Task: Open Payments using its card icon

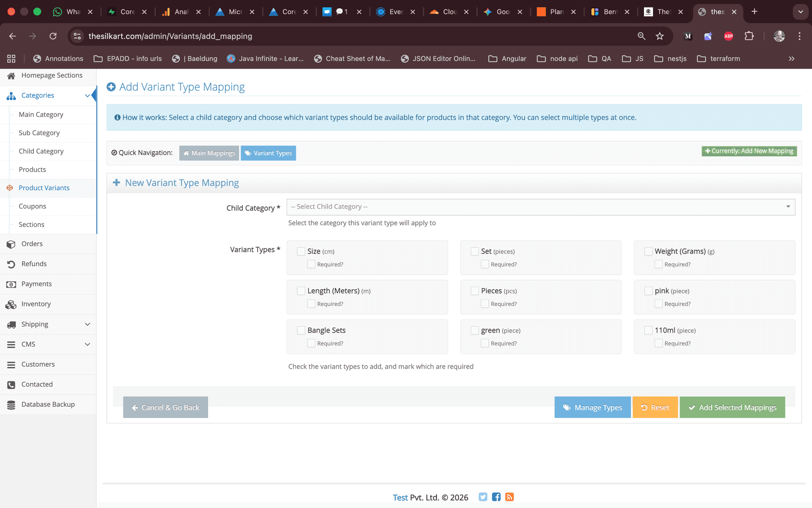Action: (11, 284)
